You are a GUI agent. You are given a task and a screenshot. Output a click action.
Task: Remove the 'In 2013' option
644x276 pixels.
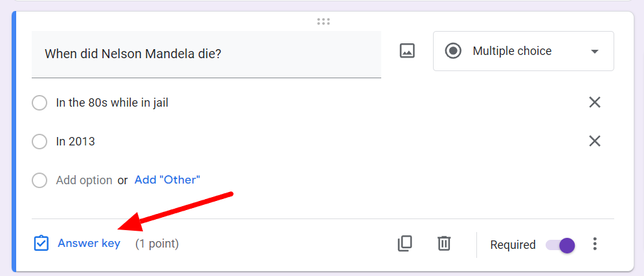(595, 142)
